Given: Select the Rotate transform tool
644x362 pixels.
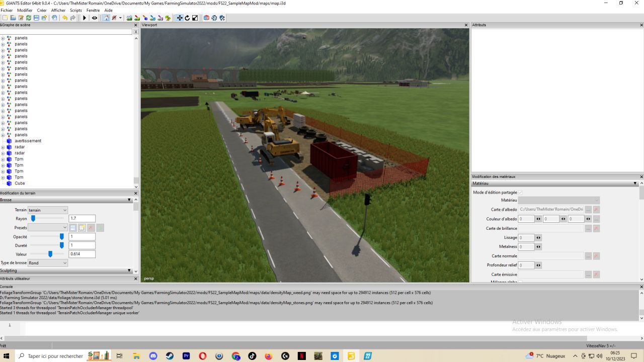Looking at the screenshot, I should pyautogui.click(x=187, y=18).
